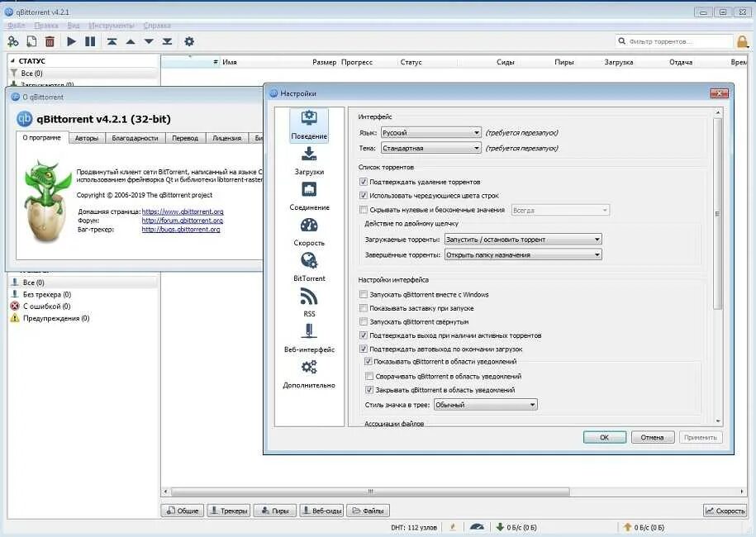
Task: Click the alternative speed limits speedometer icon in status bar
Action: pos(477,527)
